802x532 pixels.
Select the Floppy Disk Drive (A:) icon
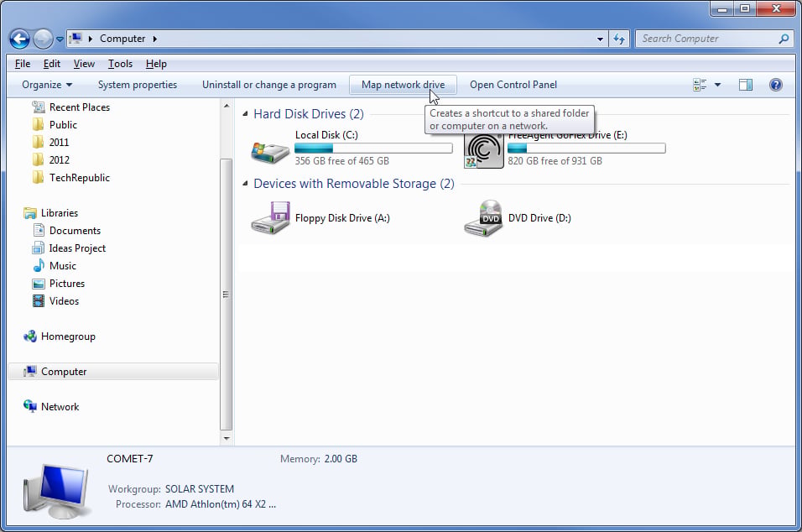pos(271,218)
